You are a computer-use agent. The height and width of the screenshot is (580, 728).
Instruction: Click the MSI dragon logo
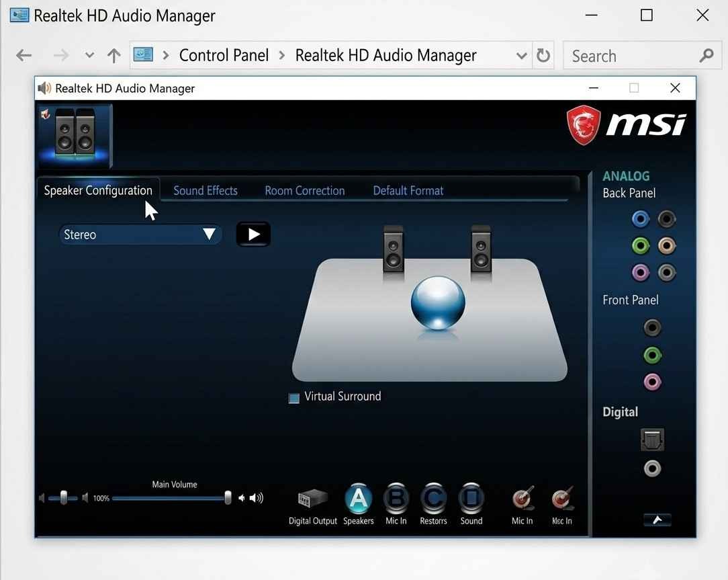point(584,125)
